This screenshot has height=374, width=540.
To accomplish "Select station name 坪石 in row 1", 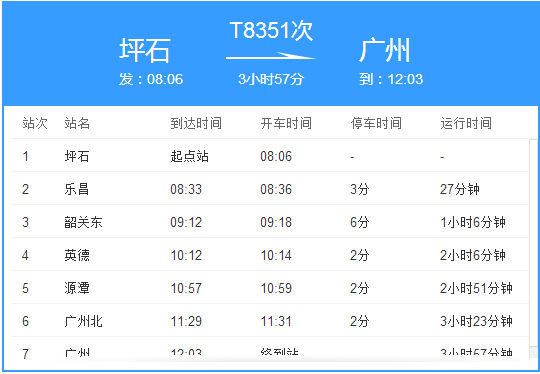I will pyautogui.click(x=77, y=156).
